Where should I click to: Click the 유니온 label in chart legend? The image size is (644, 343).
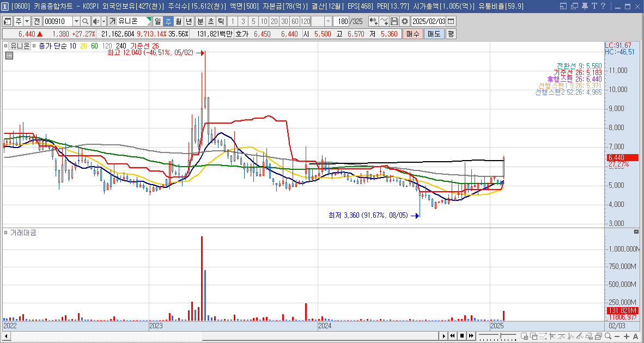[20, 46]
